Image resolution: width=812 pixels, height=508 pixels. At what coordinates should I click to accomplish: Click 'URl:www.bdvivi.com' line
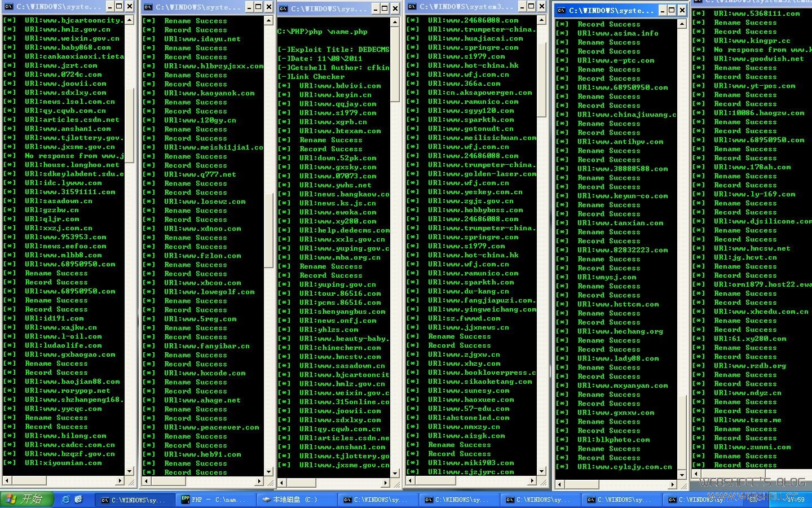pos(340,86)
